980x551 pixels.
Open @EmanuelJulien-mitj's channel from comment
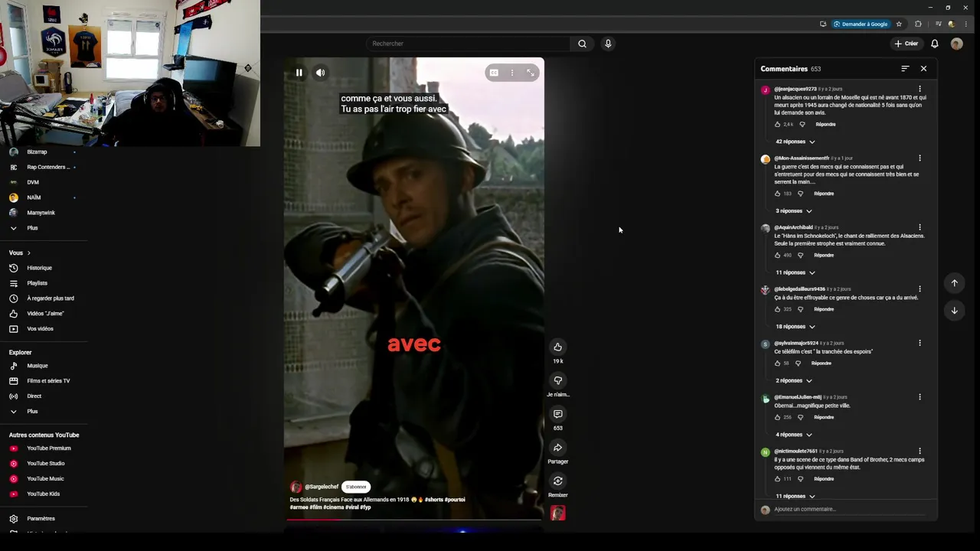click(x=798, y=397)
